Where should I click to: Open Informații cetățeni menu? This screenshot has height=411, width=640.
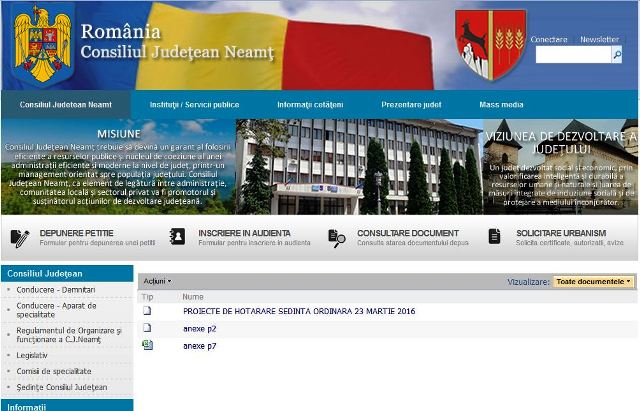tap(310, 104)
